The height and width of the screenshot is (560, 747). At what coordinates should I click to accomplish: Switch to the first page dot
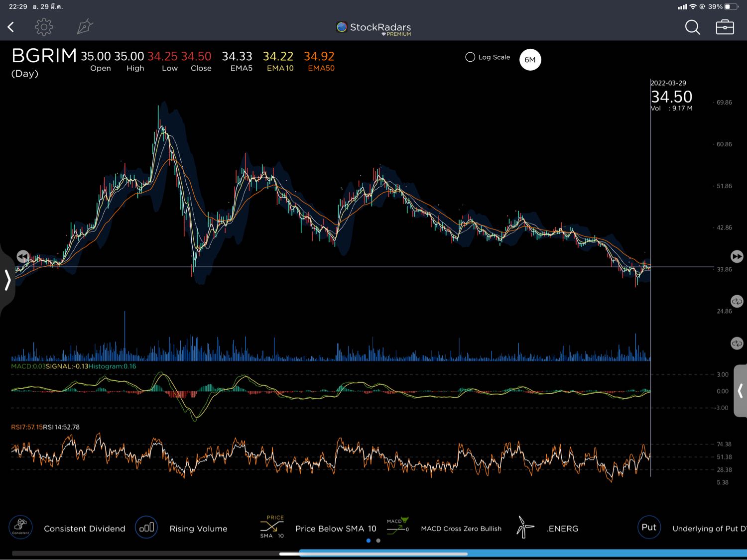(369, 541)
